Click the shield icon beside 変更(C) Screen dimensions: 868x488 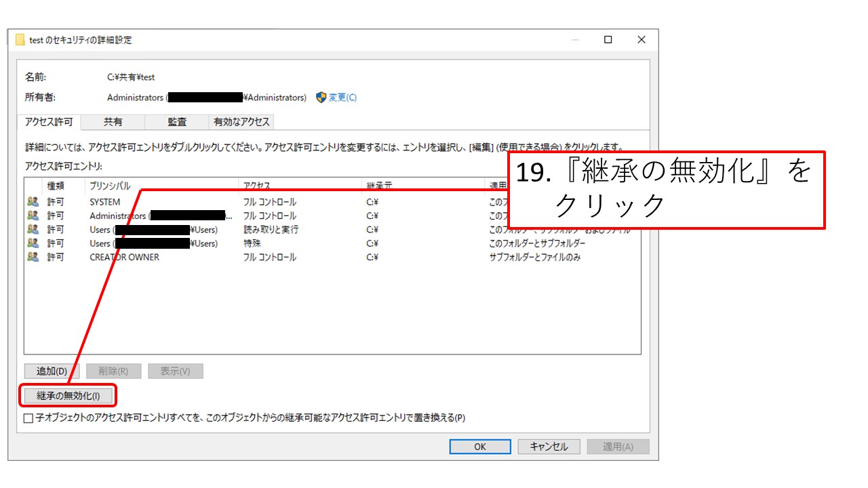pos(321,98)
